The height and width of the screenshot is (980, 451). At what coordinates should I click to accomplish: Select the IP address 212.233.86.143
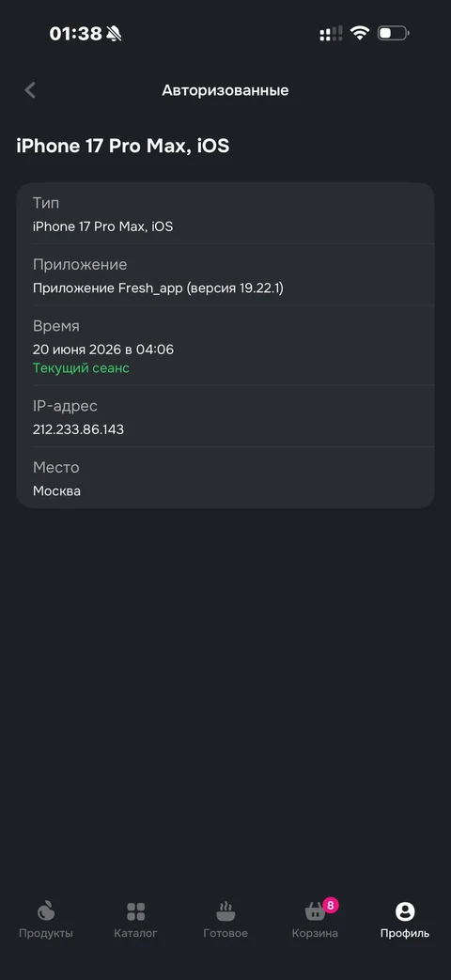[78, 429]
